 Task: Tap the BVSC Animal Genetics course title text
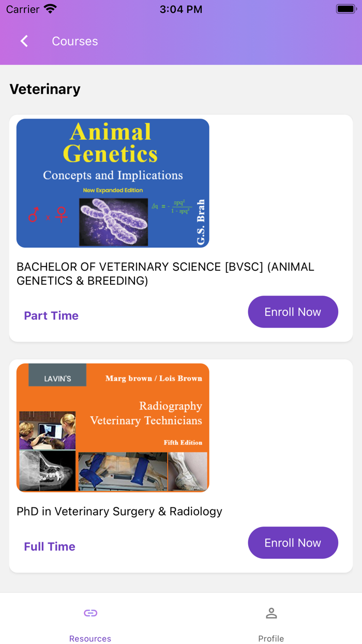[x=165, y=273]
